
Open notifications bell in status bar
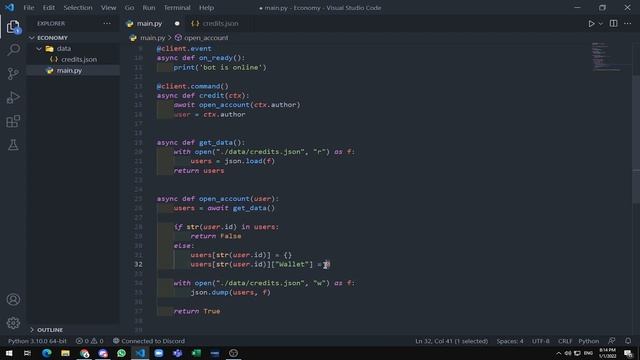coord(628,341)
